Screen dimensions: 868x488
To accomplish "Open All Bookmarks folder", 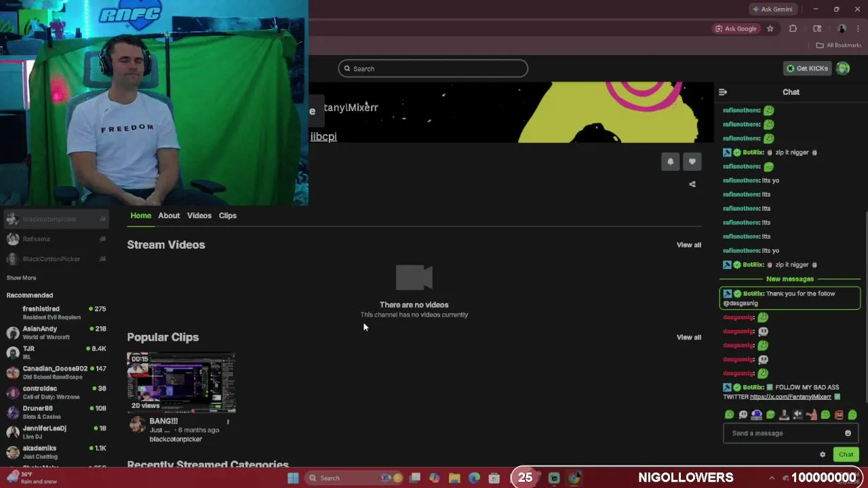I will (x=839, y=45).
